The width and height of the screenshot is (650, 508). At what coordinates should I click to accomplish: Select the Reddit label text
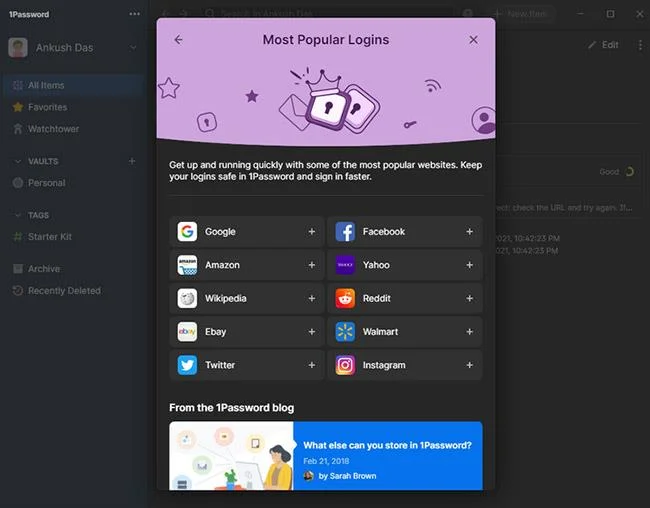[376, 298]
